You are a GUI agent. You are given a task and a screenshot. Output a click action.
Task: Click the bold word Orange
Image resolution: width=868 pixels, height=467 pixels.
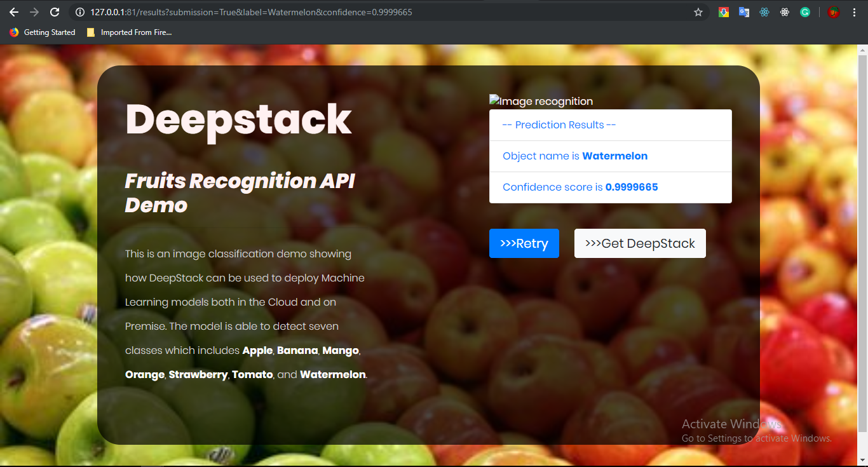145,375
